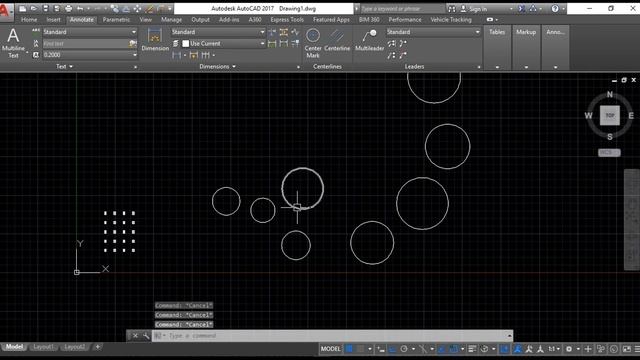Toggle dynamic input in status bar
Screen dimensions: 640x360
pyautogui.click(x=380, y=349)
